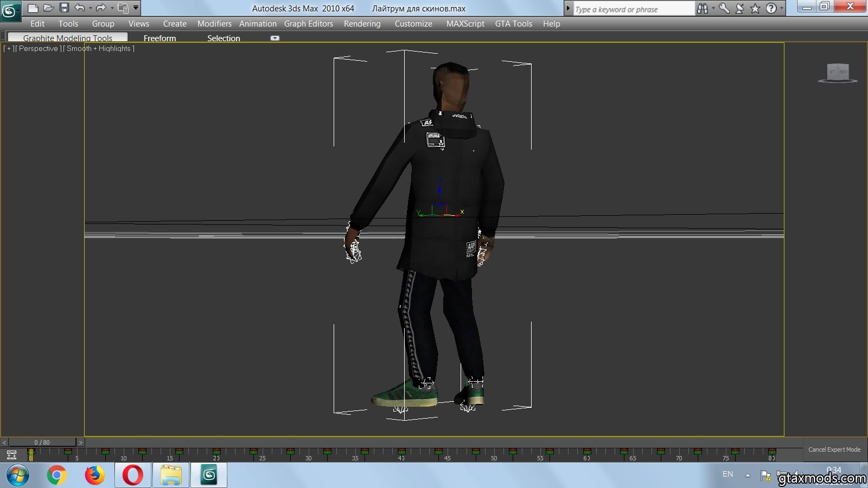Open the 3ds Max application logo button

(10, 10)
